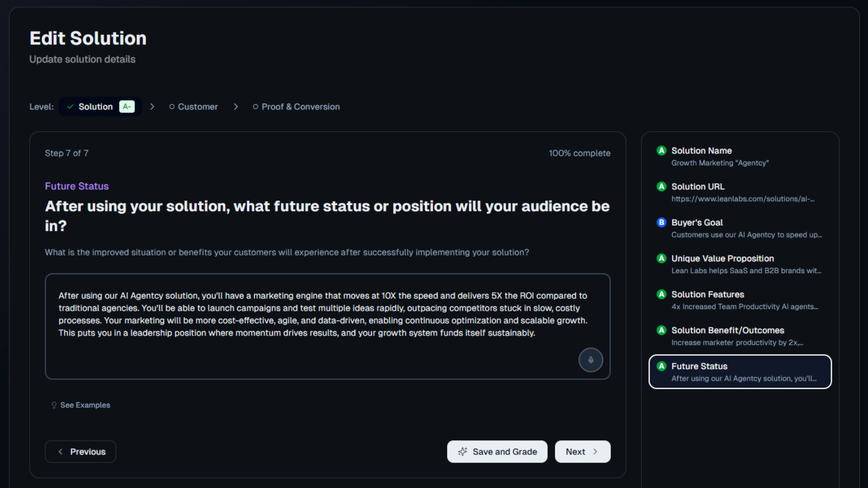
Task: Click the A grade badge for Solution Name
Action: (661, 151)
